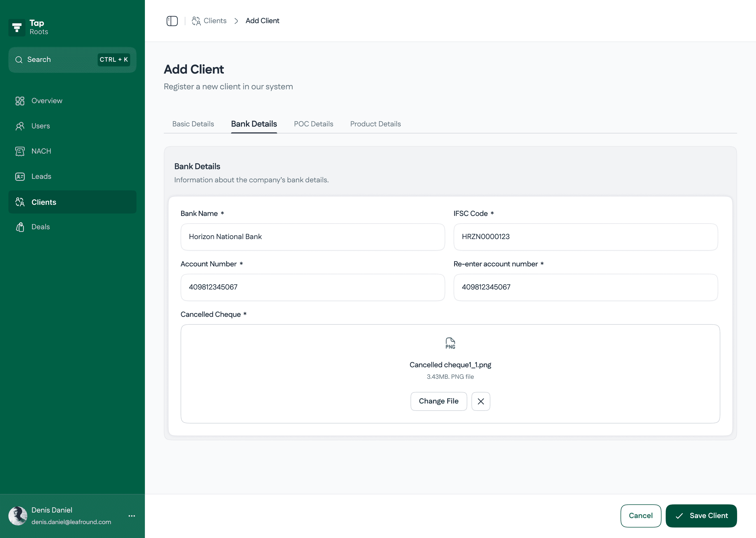Click the PNG file type icon
756x538 pixels.
click(450, 343)
